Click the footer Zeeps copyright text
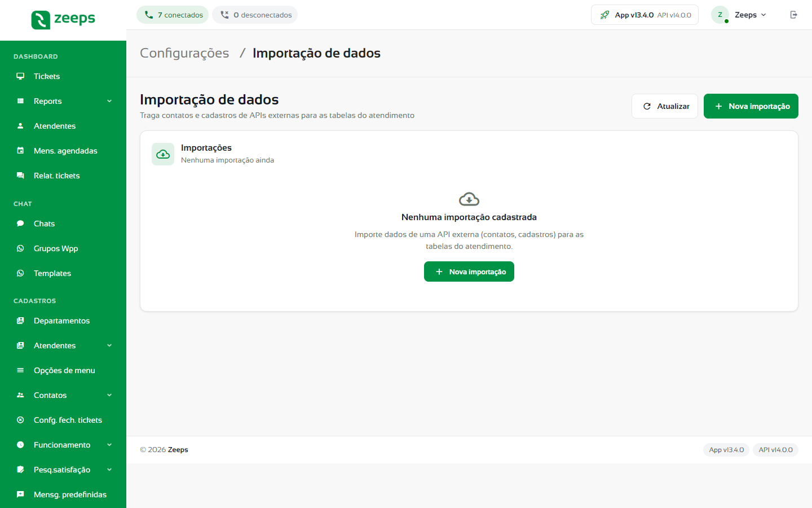The image size is (812, 508). pos(164,450)
